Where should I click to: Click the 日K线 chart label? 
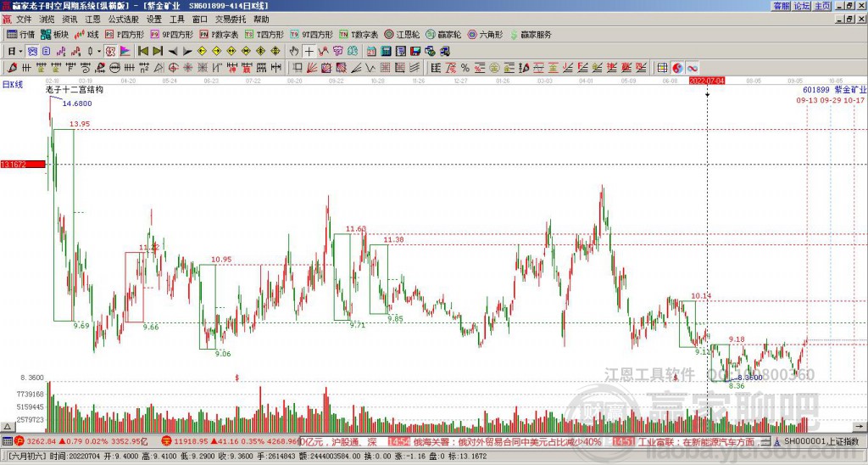13,84
